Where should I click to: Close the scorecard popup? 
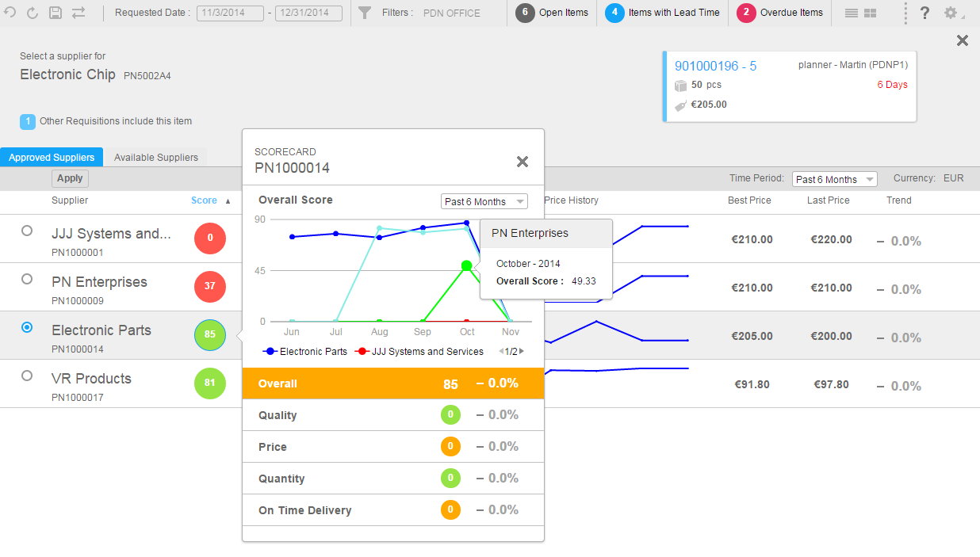point(523,162)
